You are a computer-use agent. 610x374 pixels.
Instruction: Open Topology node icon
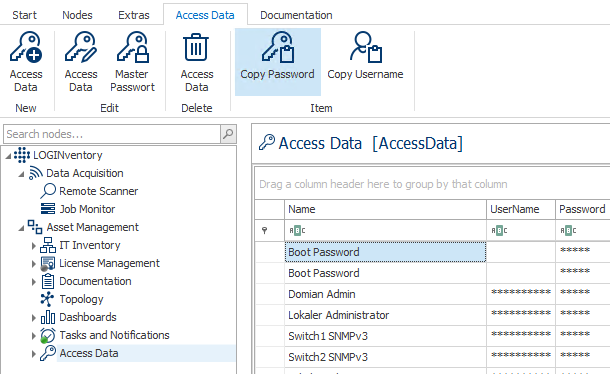47,299
